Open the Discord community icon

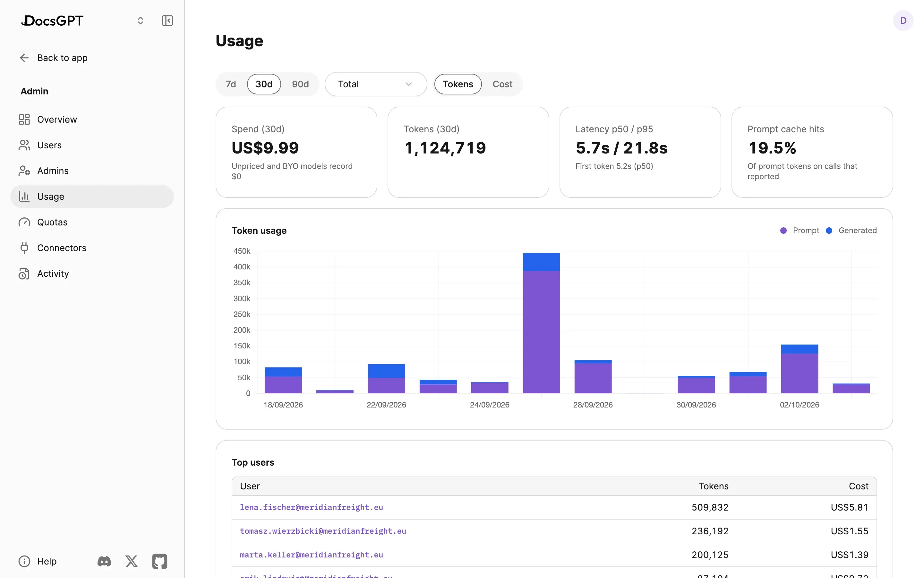tap(104, 561)
